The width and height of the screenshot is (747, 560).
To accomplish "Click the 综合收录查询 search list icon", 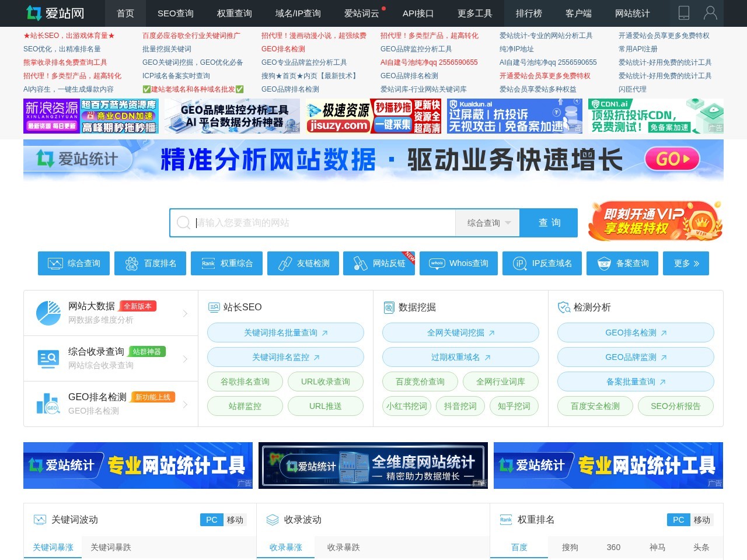I will [x=48, y=358].
